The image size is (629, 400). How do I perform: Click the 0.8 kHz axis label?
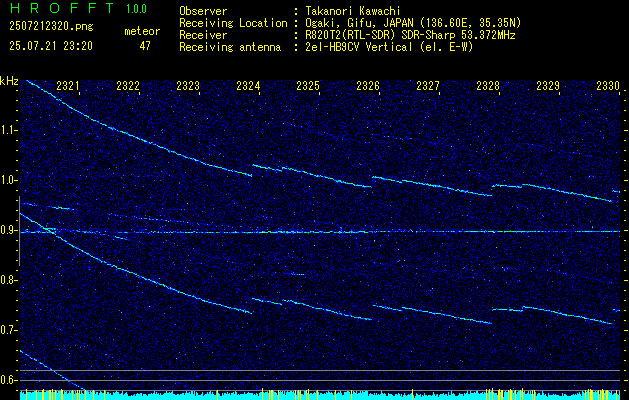(x=8, y=280)
